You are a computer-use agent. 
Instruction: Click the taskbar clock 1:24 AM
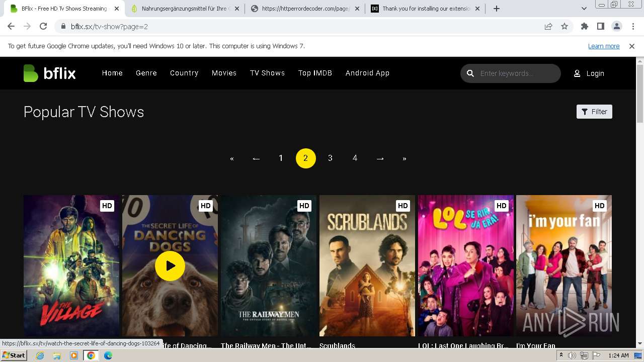click(x=618, y=355)
